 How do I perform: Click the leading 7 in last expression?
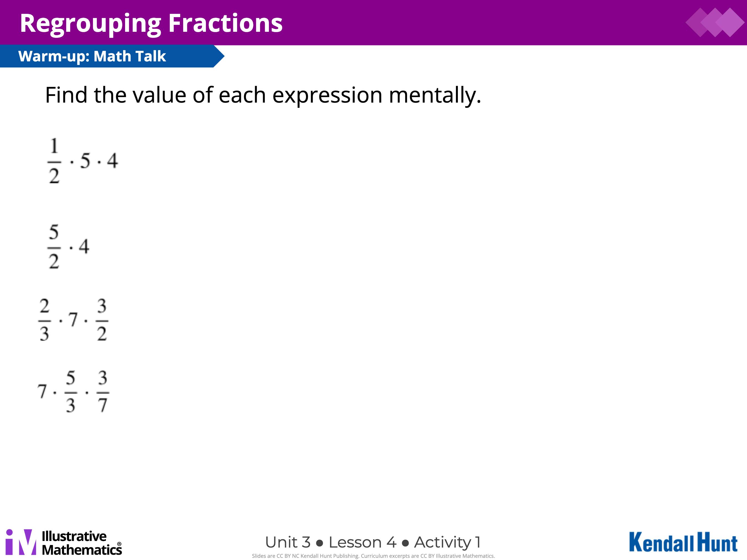[42, 391]
